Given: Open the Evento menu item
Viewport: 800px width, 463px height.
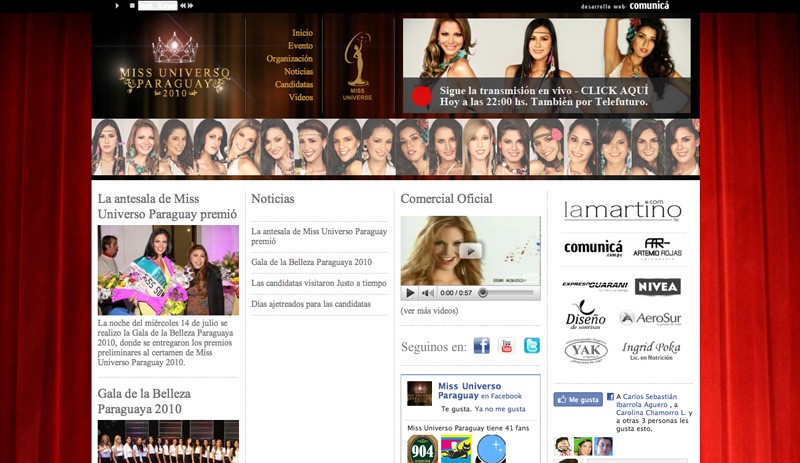Looking at the screenshot, I should [301, 45].
